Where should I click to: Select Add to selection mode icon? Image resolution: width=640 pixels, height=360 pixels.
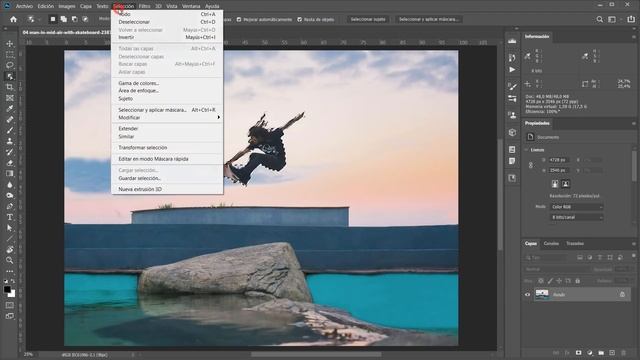(x=64, y=19)
